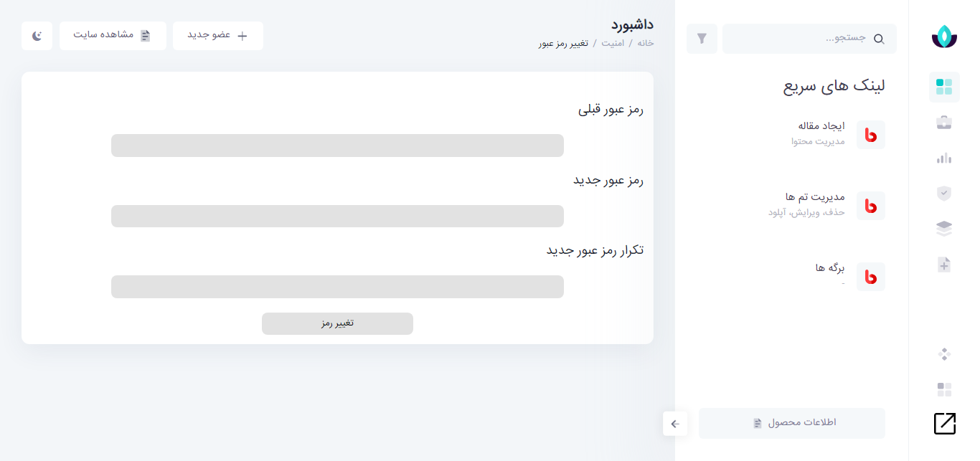Viewport: 980px width, 461px height.
Task: Click the briefcase icon in the sidebar
Action: [x=944, y=123]
